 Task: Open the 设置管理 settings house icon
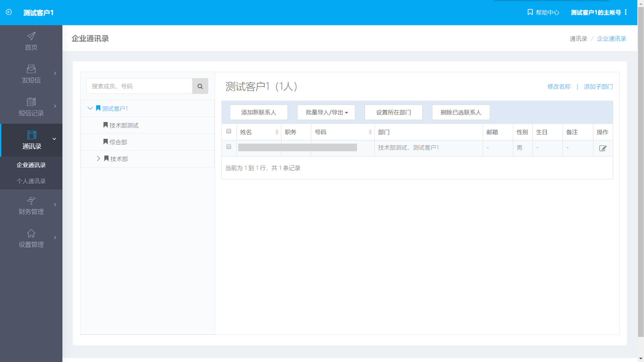coord(31,233)
